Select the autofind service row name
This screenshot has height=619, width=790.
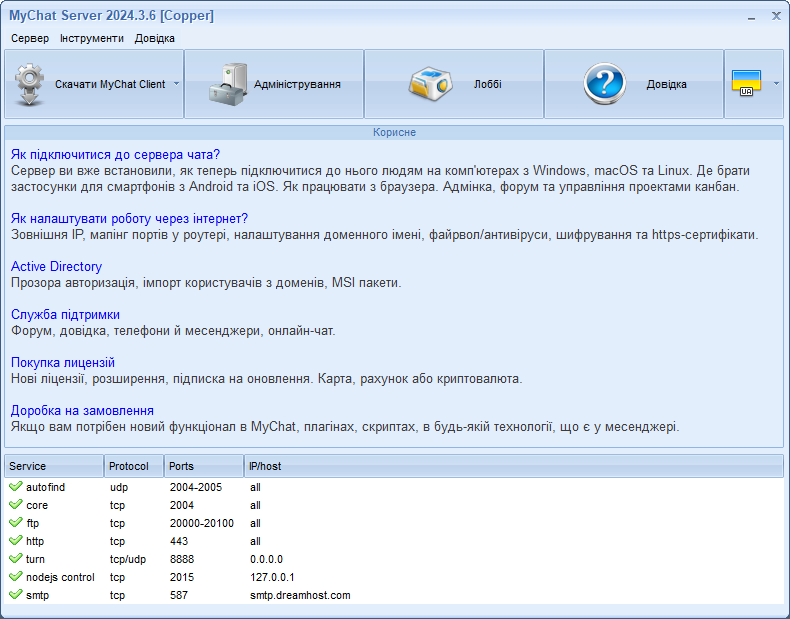(45, 487)
